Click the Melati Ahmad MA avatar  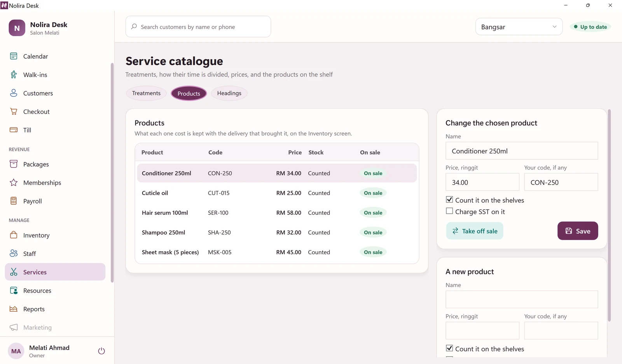(16, 351)
